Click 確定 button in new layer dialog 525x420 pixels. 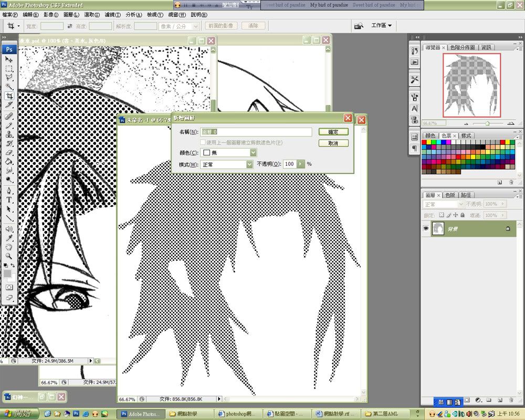point(333,132)
